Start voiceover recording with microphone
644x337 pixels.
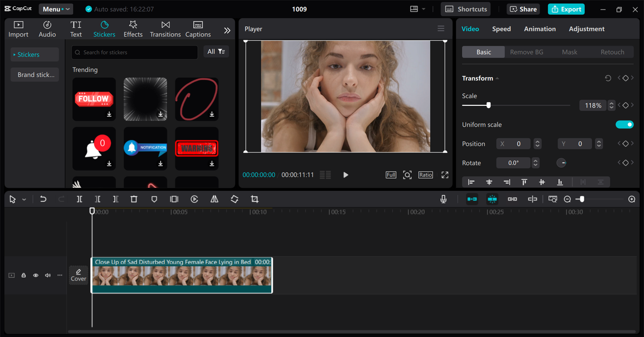point(443,199)
